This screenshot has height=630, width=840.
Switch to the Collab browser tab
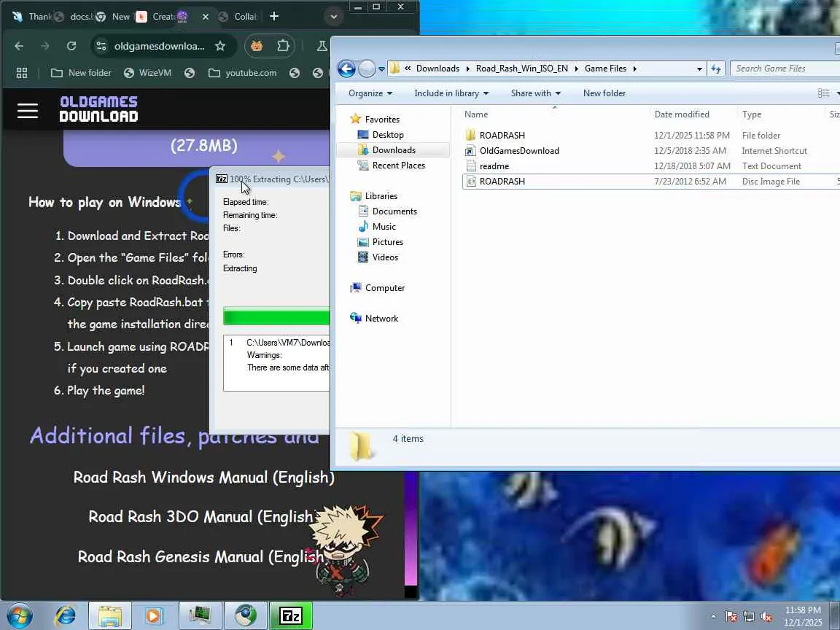coord(239,17)
